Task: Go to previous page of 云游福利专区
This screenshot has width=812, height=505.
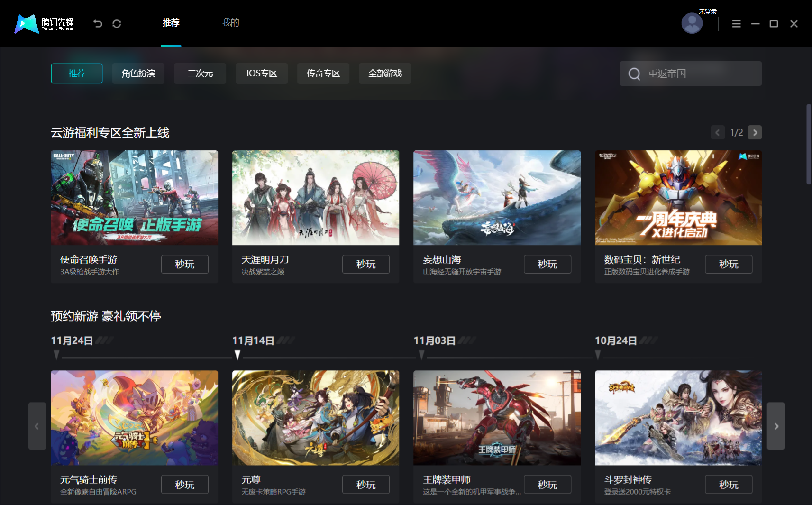Action: click(x=717, y=133)
